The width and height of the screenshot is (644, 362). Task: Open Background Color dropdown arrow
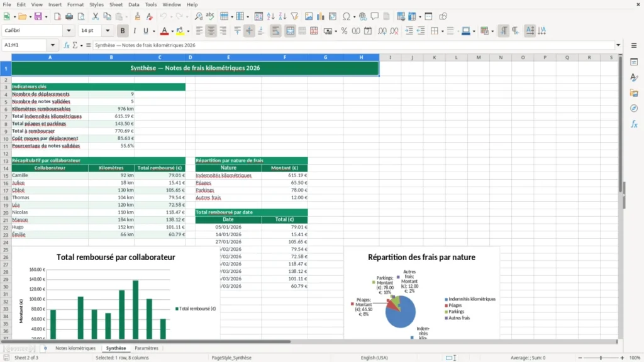(x=188, y=31)
